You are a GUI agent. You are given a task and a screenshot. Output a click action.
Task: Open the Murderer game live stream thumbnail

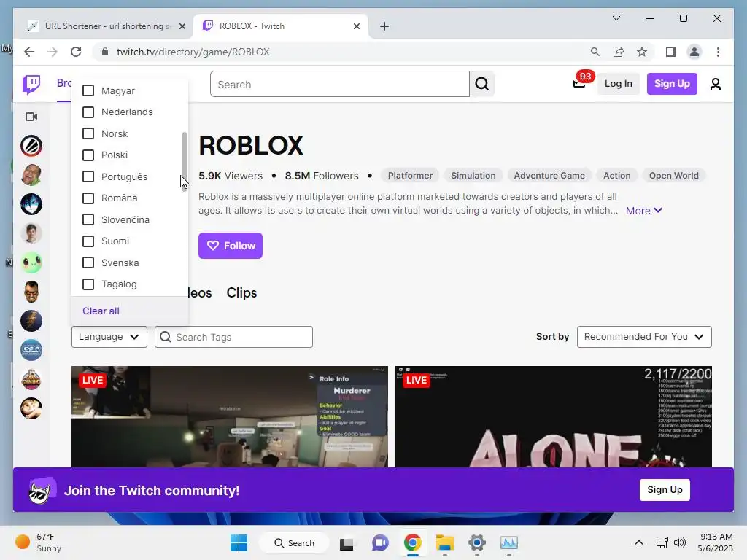pos(230,416)
